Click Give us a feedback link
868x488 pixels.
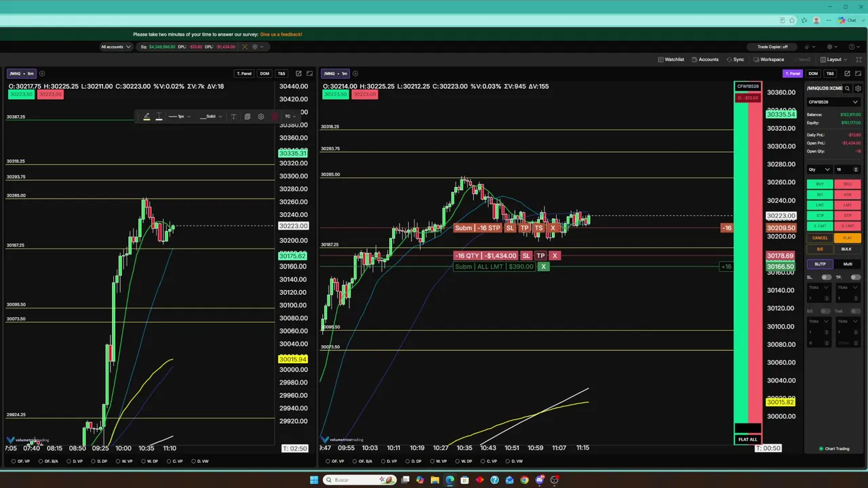(x=281, y=34)
